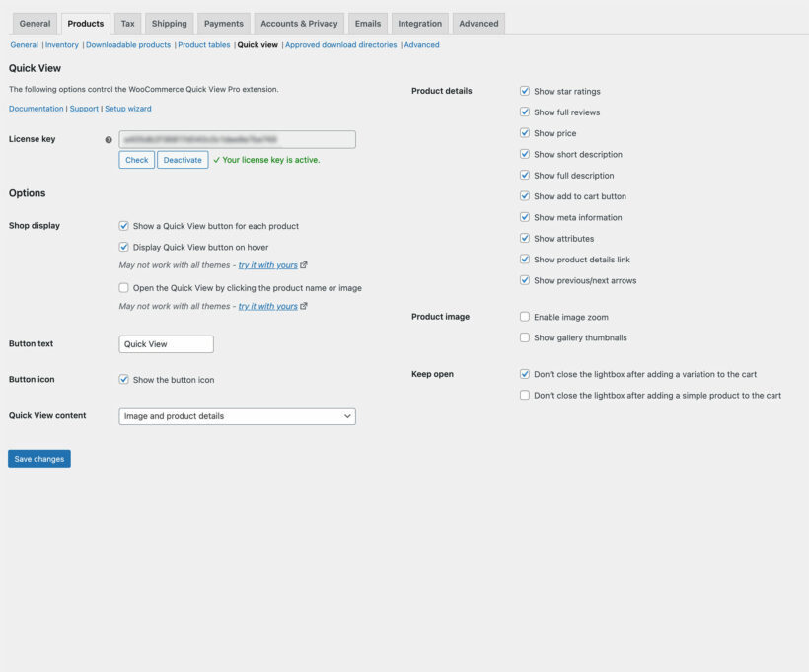Go to the Emails tab

click(x=367, y=23)
